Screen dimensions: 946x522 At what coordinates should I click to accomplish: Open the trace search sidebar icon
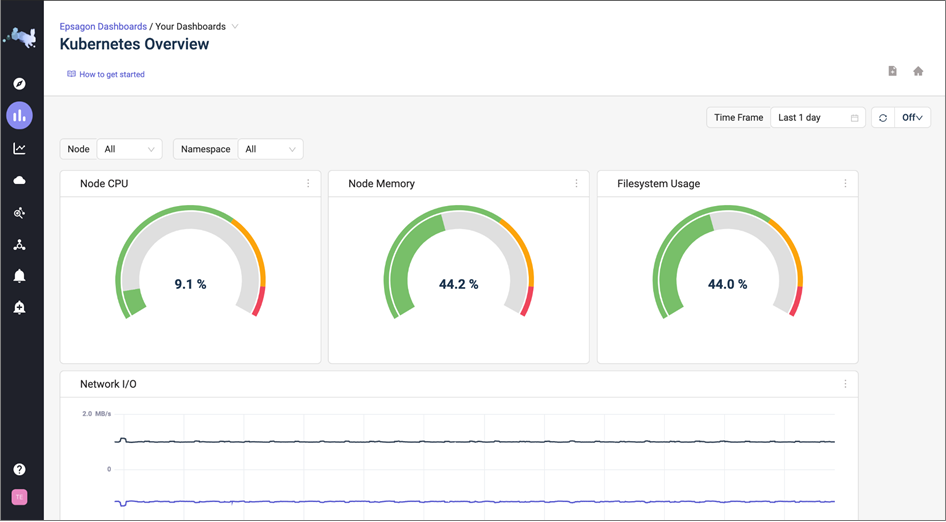tap(19, 212)
